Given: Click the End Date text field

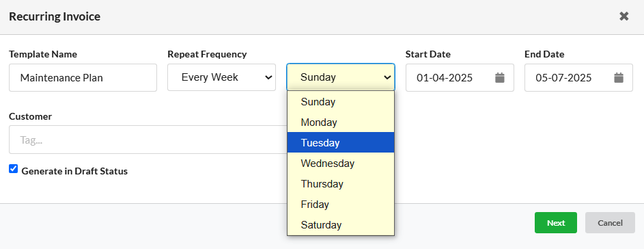Looking at the screenshot, I should pos(569,77).
